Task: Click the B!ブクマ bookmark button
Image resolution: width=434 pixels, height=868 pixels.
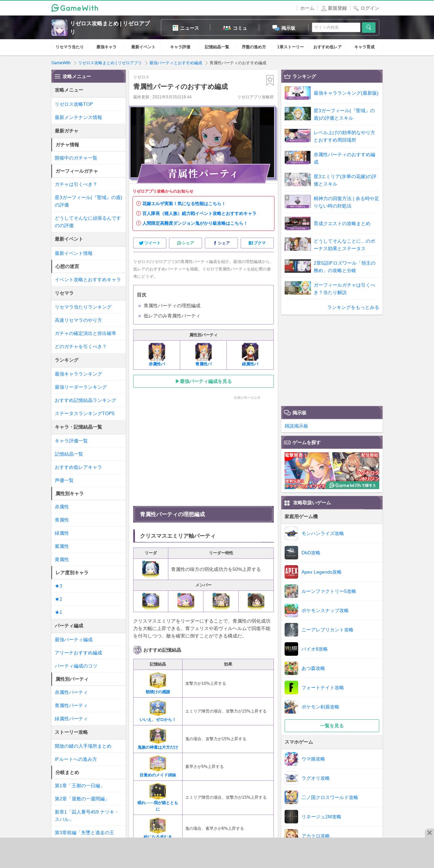Action: [x=257, y=243]
